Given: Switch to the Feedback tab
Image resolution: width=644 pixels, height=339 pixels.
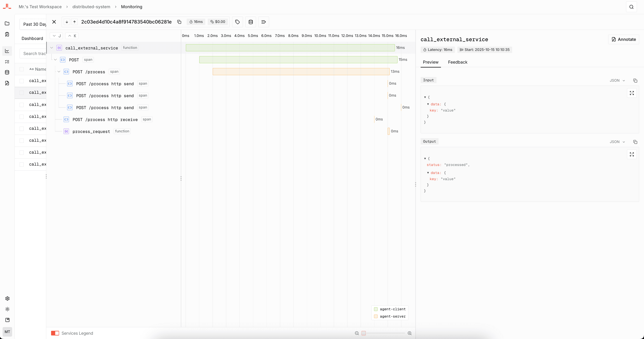Looking at the screenshot, I should click(x=458, y=62).
